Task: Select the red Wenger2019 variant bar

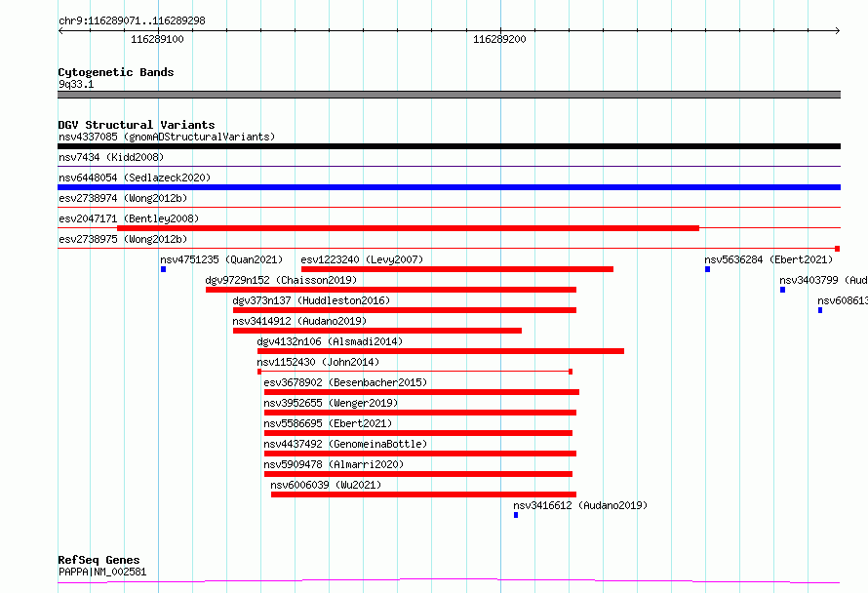Action: click(420, 413)
